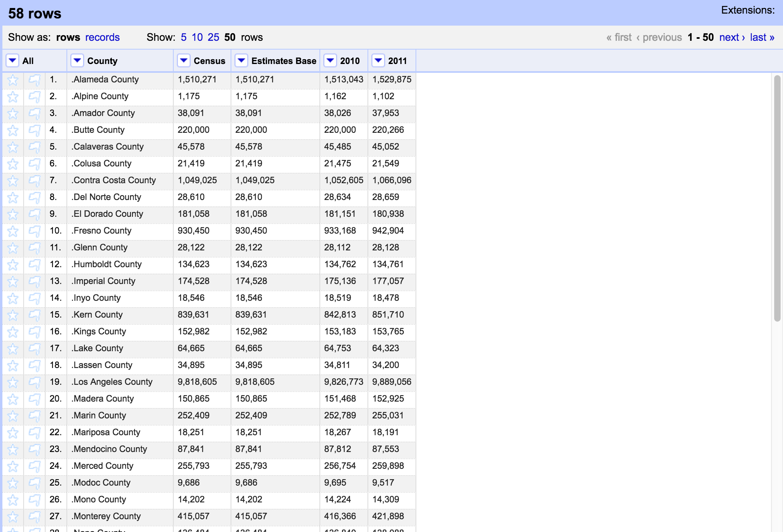Viewport: 783px width, 532px height.
Task: Star the Los Angeles County row
Action: [x=13, y=382]
